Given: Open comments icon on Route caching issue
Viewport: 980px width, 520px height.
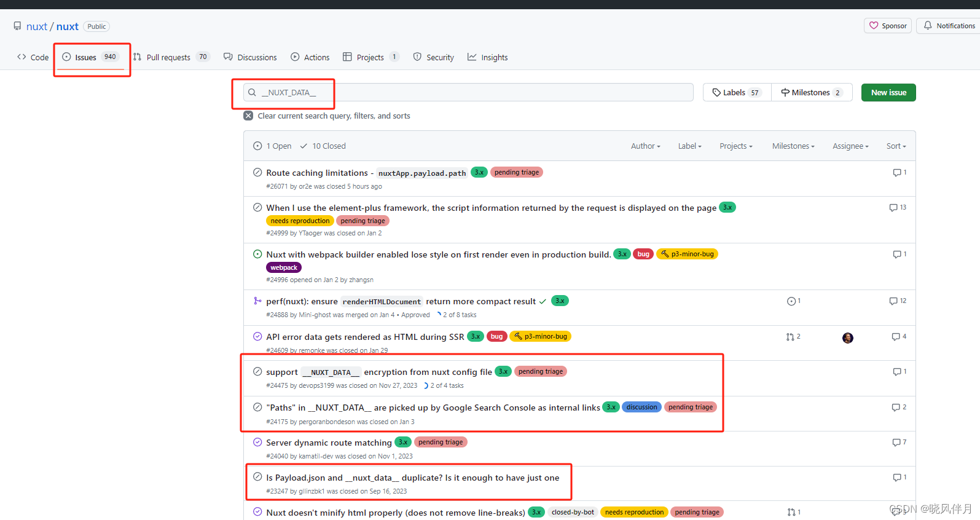Looking at the screenshot, I should [900, 173].
